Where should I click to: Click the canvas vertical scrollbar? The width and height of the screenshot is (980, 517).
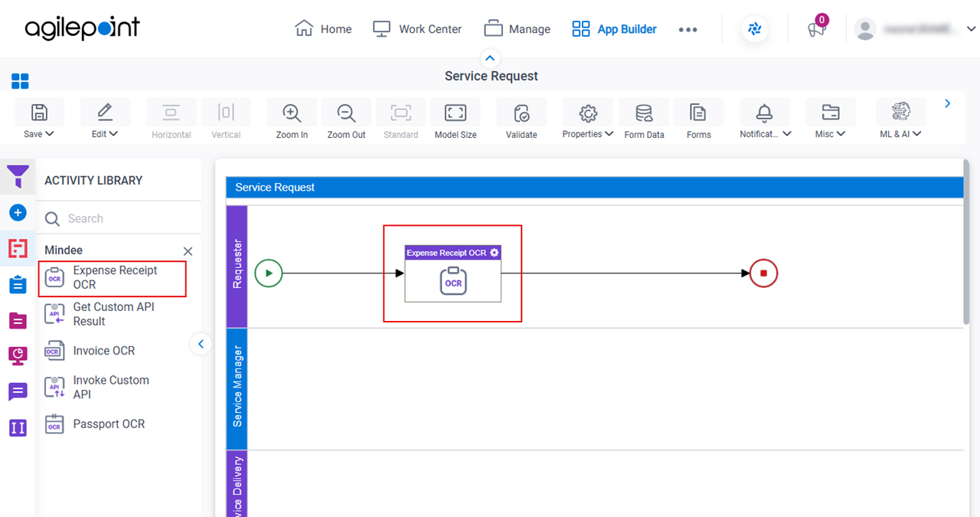coord(967,242)
